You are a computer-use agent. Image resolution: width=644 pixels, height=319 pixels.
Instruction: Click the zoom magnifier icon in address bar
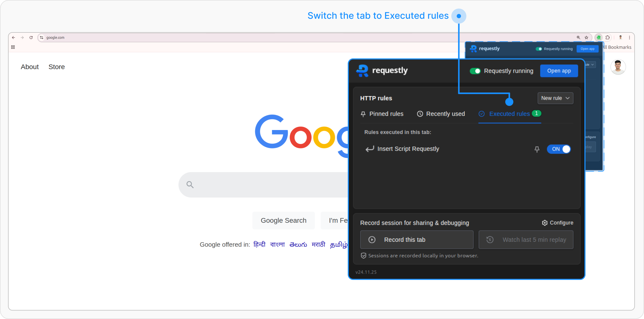point(579,38)
